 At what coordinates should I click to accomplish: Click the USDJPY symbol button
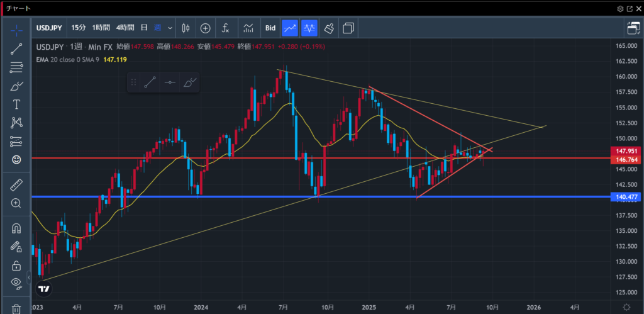coord(50,28)
